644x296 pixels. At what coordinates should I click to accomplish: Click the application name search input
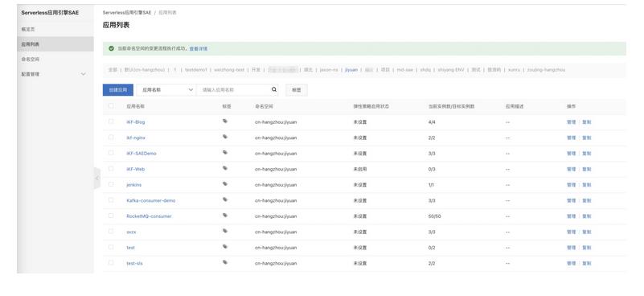pos(234,90)
